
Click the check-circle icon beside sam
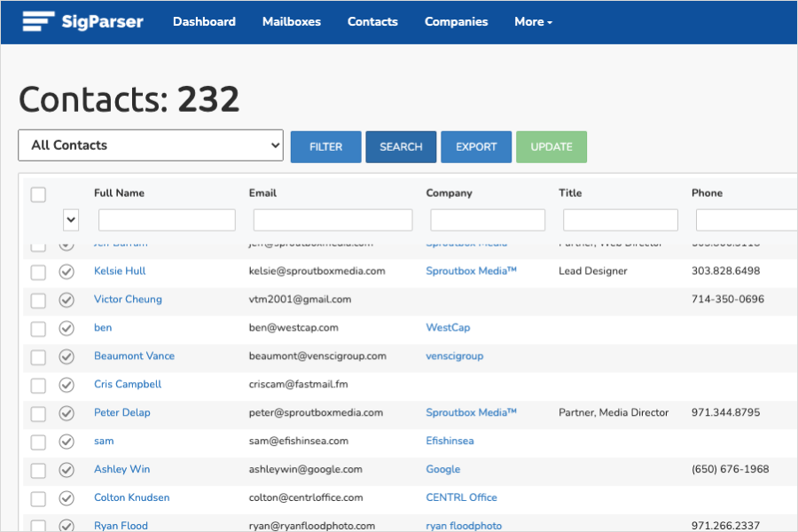[x=66, y=442]
